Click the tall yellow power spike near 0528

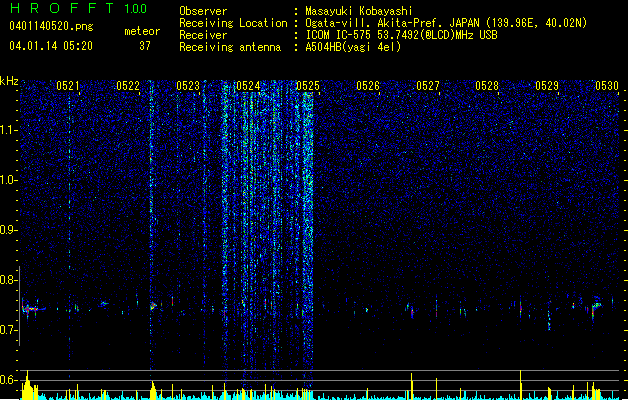click(x=521, y=384)
